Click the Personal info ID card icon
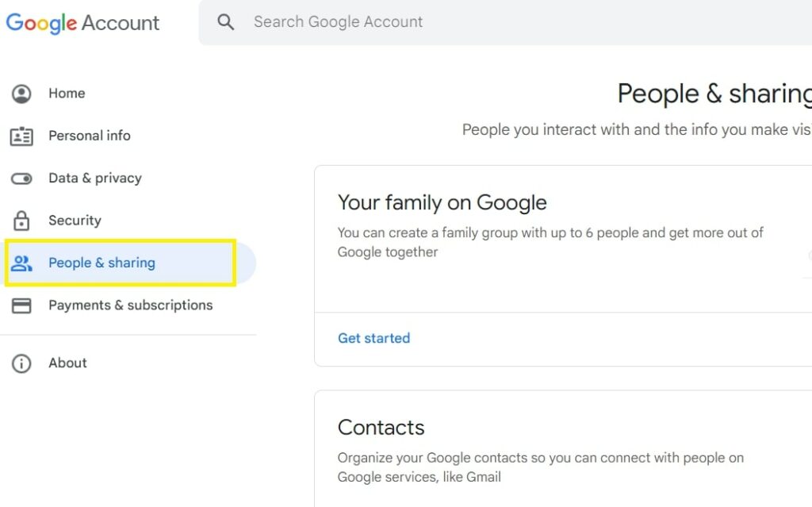The image size is (812, 507). [x=21, y=136]
